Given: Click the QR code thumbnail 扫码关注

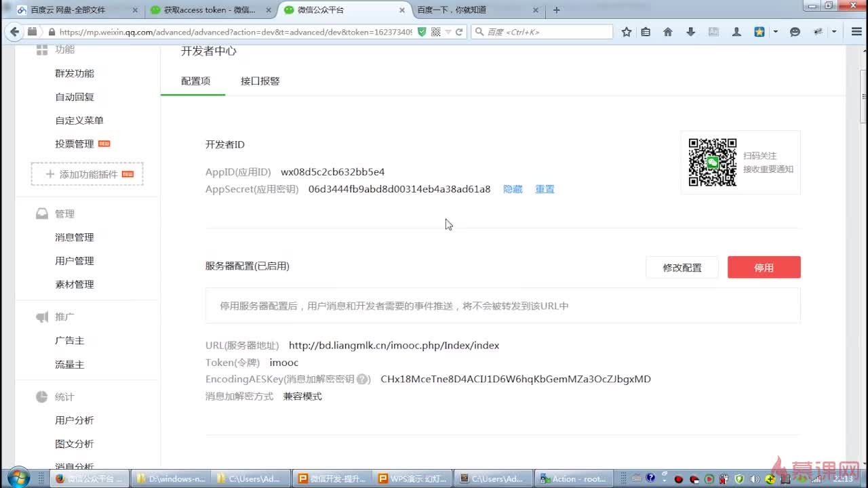Looking at the screenshot, I should click(x=713, y=162).
